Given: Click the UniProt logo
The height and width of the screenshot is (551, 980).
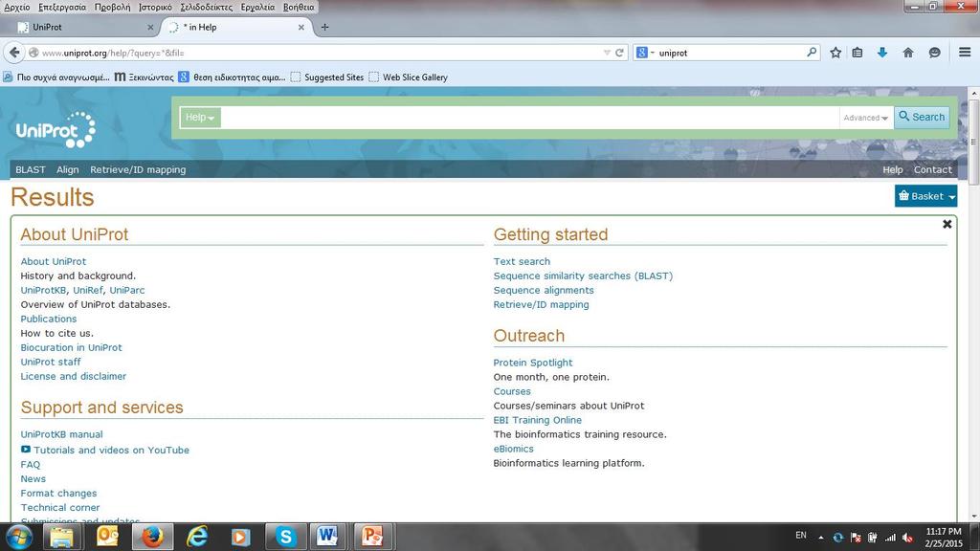Looking at the screenshot, I should click(56, 129).
